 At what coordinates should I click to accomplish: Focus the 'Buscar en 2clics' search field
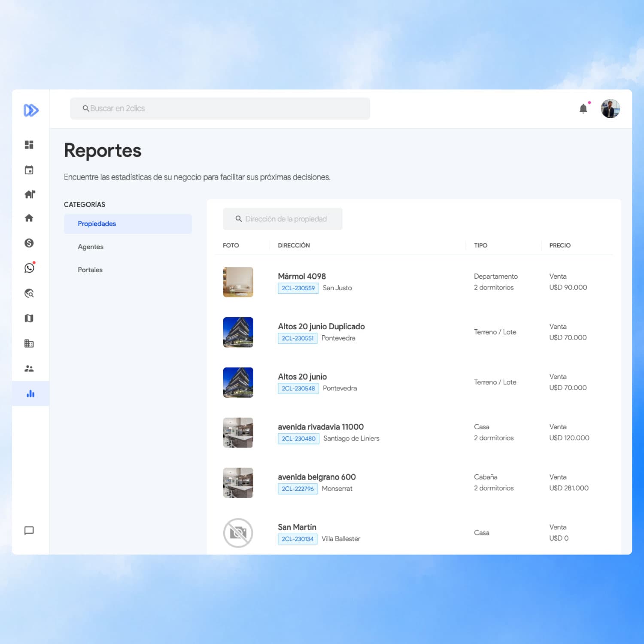click(x=220, y=109)
